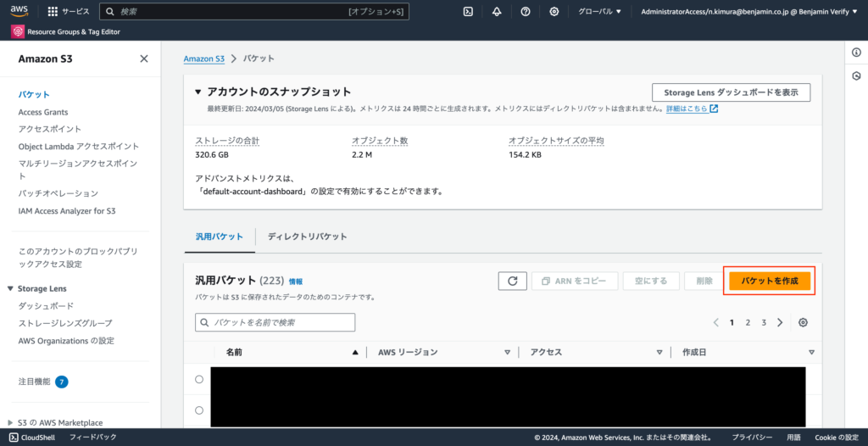The height and width of the screenshot is (446, 868).
Task: Switch to ディレクトリバケット tab
Action: [x=307, y=237]
